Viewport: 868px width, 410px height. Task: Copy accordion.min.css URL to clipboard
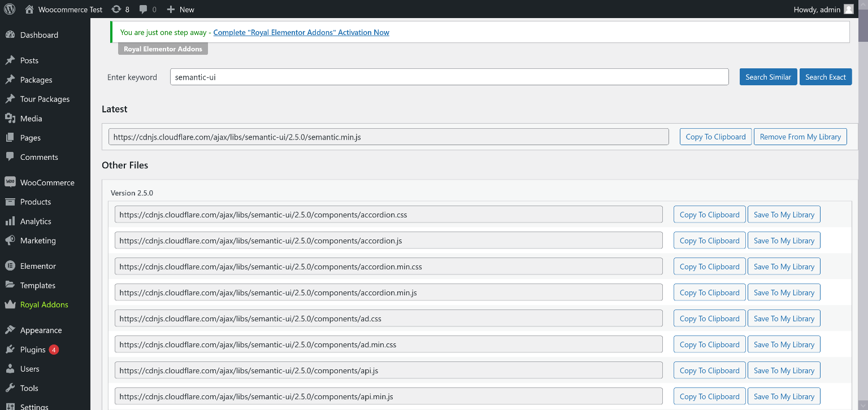point(710,267)
